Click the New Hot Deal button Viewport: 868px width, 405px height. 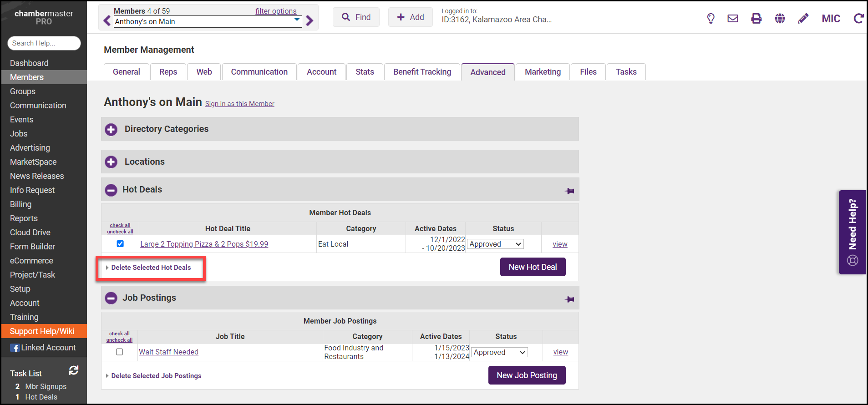(533, 267)
